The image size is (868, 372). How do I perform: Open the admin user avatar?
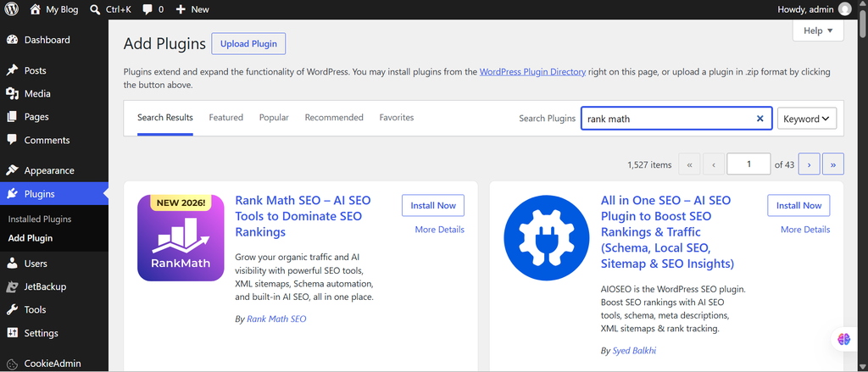coord(845,9)
